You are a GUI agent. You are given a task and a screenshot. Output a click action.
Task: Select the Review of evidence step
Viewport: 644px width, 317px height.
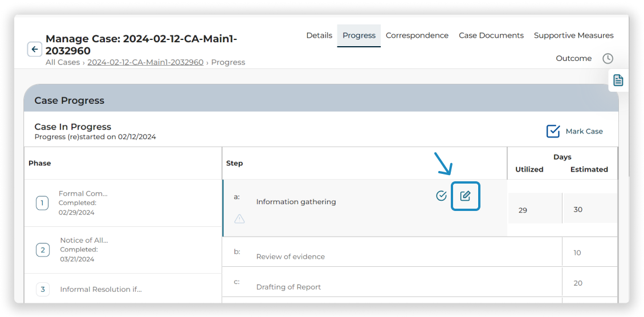pos(291,257)
